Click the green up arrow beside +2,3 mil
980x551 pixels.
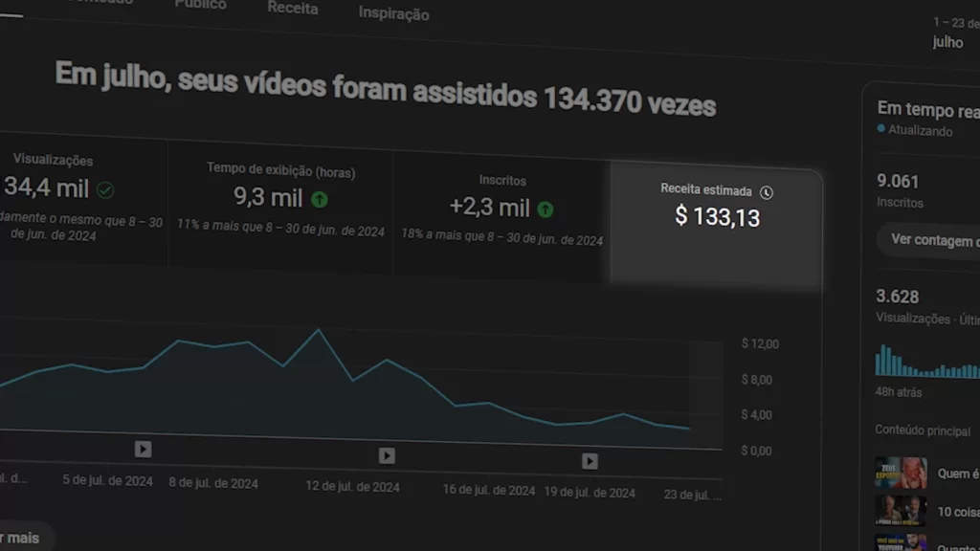(545, 209)
